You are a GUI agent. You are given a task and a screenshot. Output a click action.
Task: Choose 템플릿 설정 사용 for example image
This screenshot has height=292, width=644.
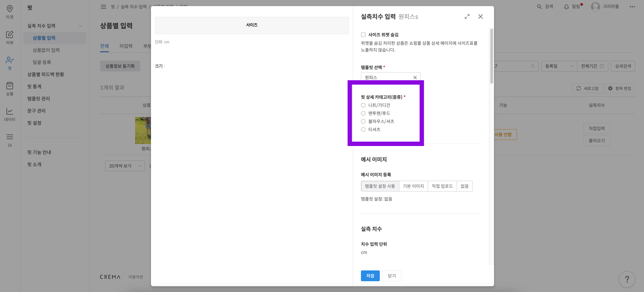coord(380,186)
